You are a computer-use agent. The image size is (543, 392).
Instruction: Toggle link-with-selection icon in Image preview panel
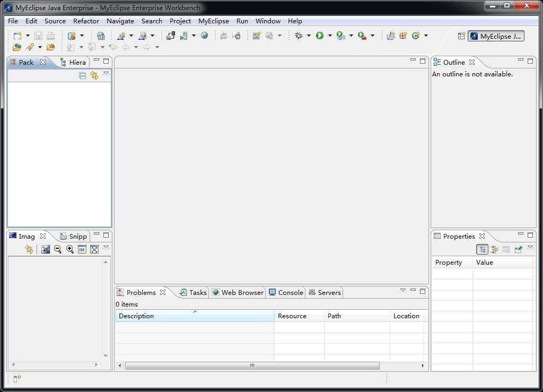[29, 249]
